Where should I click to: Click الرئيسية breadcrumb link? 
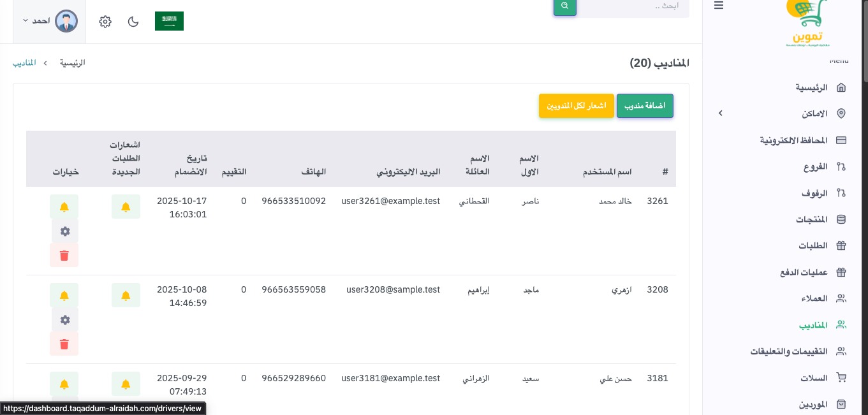click(x=73, y=62)
